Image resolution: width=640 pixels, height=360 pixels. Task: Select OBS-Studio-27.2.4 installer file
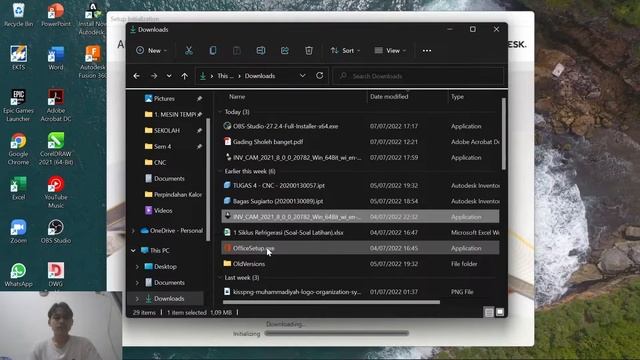361,127
